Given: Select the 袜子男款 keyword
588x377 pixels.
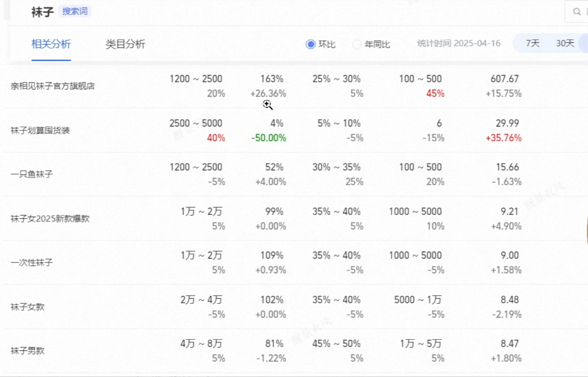Looking at the screenshot, I should (27, 350).
